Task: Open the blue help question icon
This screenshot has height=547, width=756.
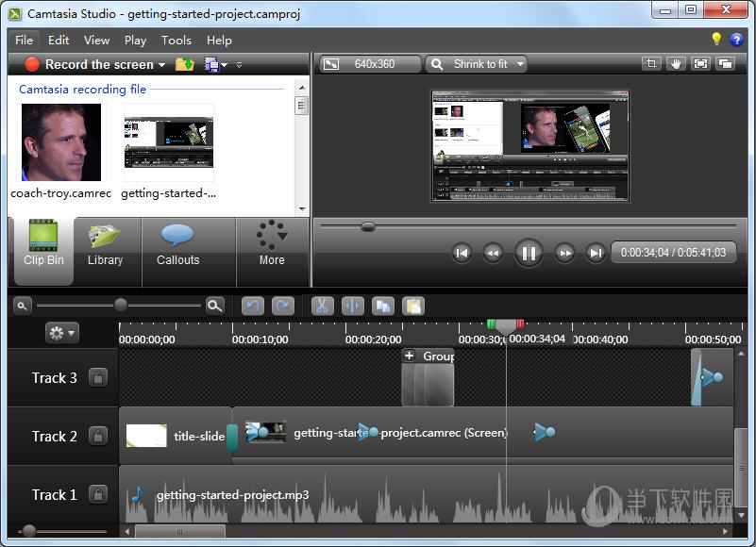Action: click(737, 40)
